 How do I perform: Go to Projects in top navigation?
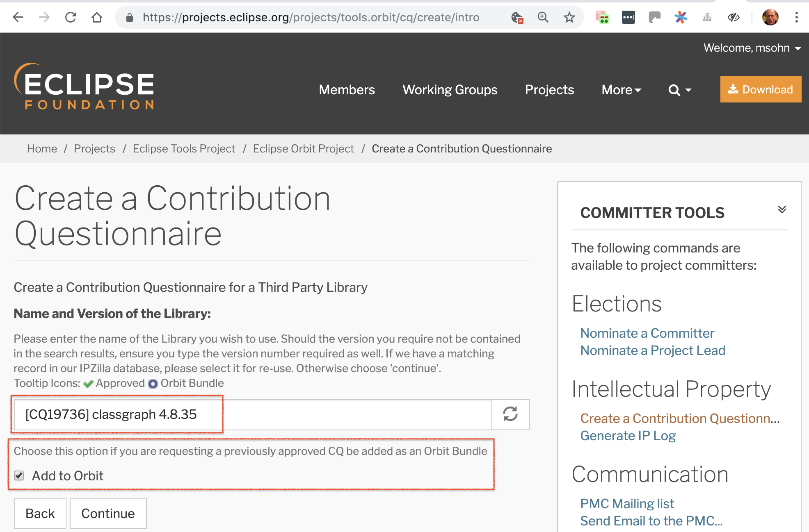[x=549, y=90]
